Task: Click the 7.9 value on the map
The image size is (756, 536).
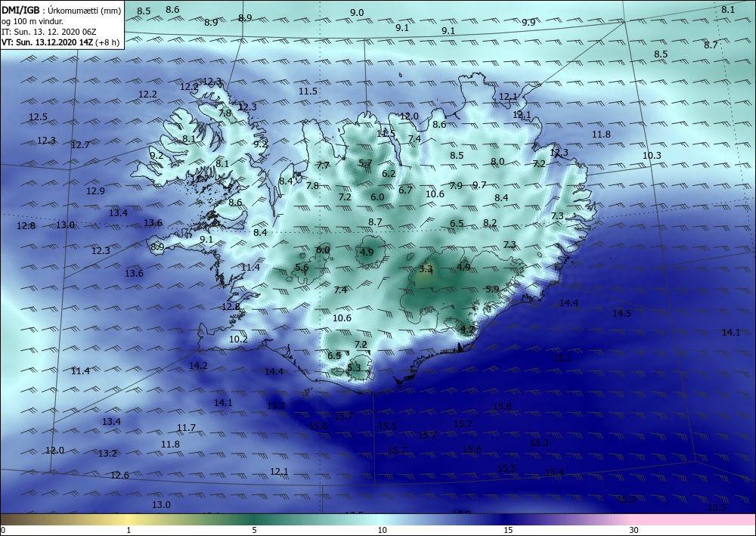Action: pyautogui.click(x=456, y=185)
